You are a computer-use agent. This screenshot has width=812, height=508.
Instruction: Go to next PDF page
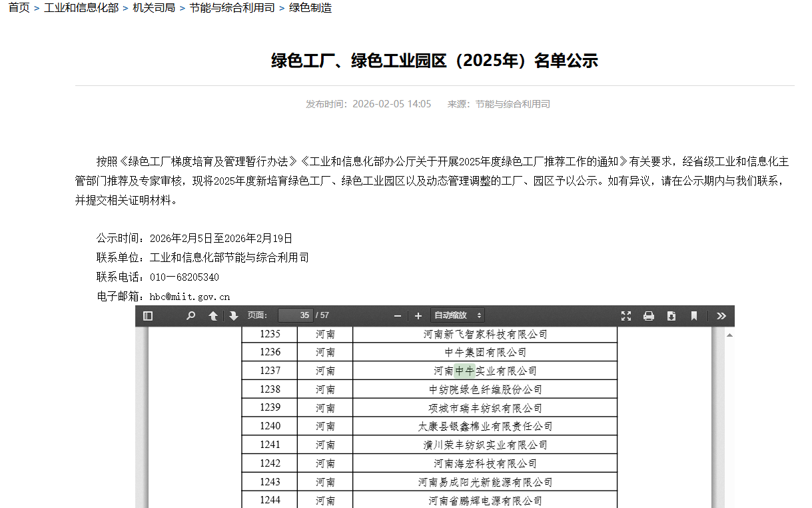(234, 316)
